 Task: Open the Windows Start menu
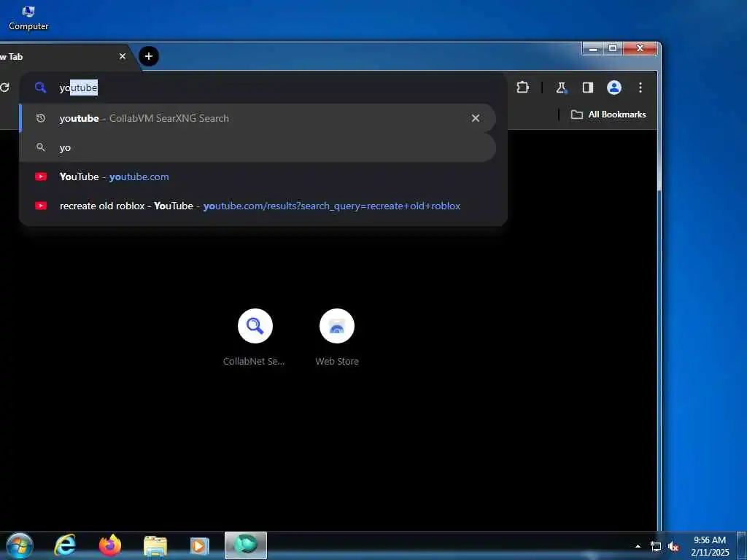19,545
